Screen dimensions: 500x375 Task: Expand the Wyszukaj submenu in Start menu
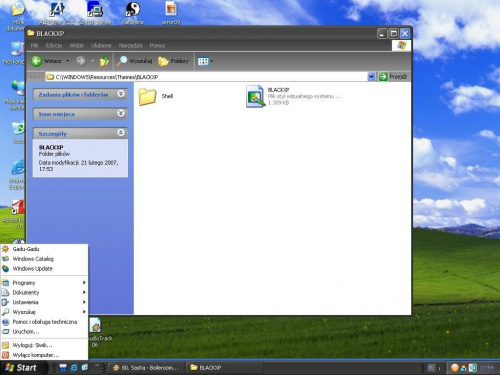tap(44, 312)
